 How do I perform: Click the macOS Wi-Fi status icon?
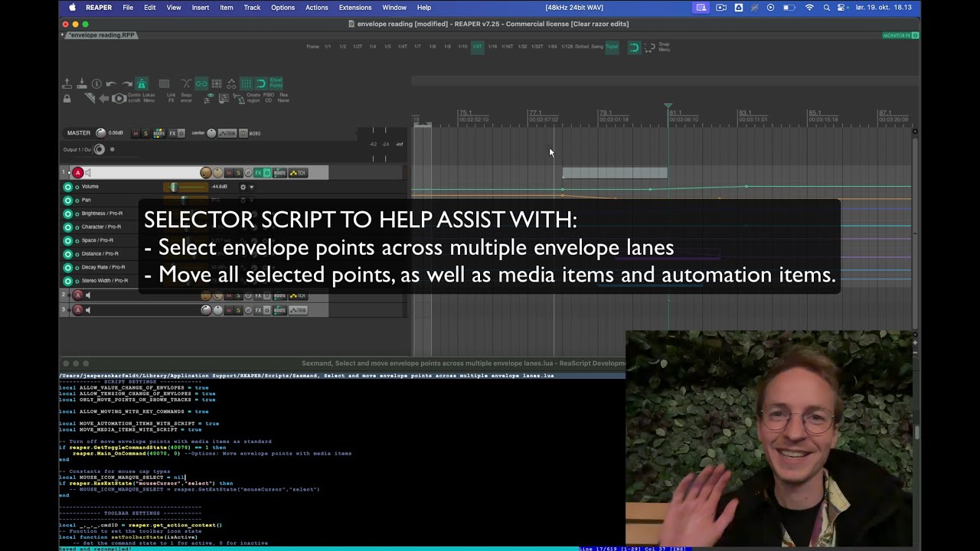pos(809,8)
